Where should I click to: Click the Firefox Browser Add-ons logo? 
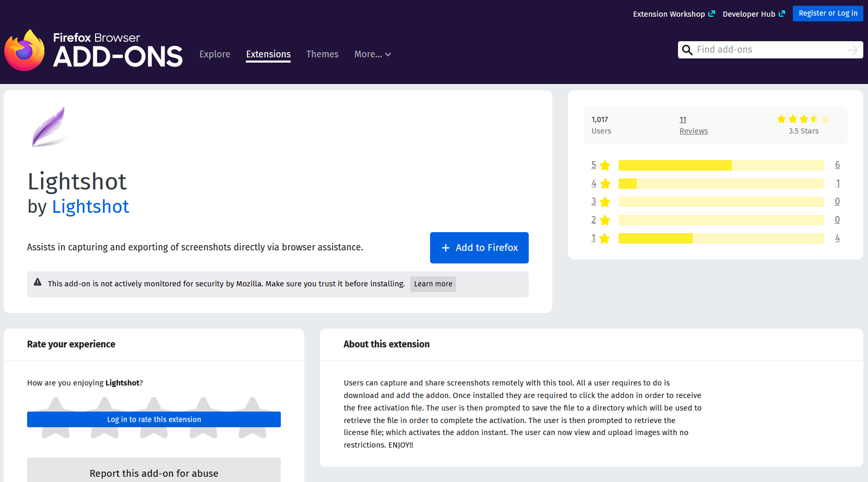(x=94, y=50)
